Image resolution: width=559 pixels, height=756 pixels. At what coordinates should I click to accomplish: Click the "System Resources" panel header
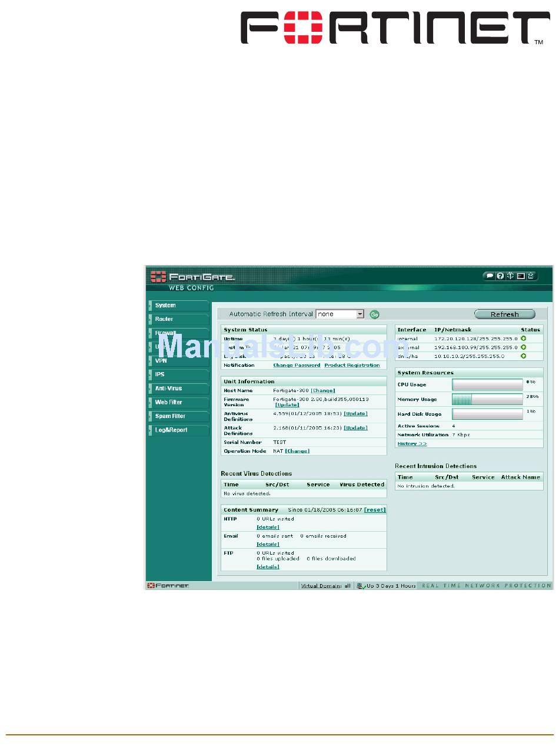point(469,373)
